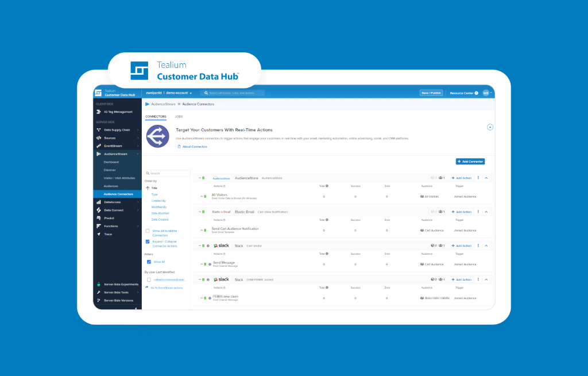
Task: Toggle the Slack Cart Visitor connector switch
Action: click(x=202, y=245)
